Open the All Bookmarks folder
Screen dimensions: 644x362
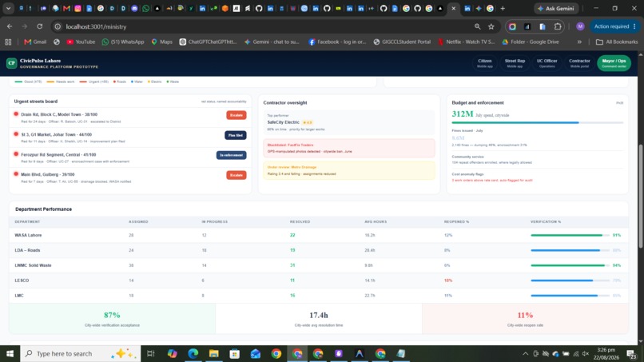[x=617, y=42]
